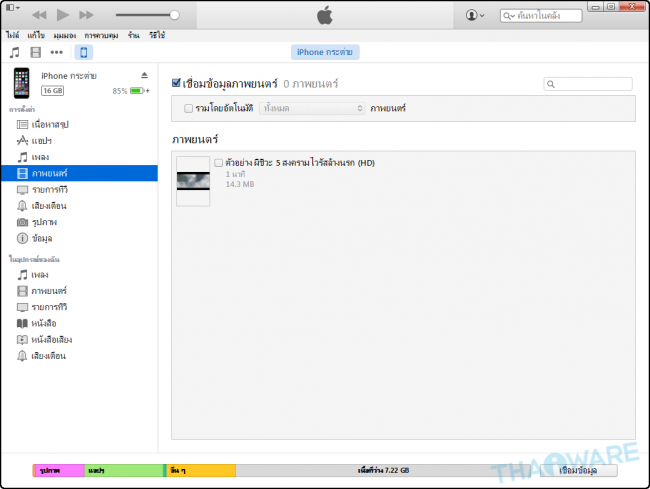This screenshot has width=650, height=489.
Task: Open รายการทีวี under settings section
Action: tap(79, 190)
